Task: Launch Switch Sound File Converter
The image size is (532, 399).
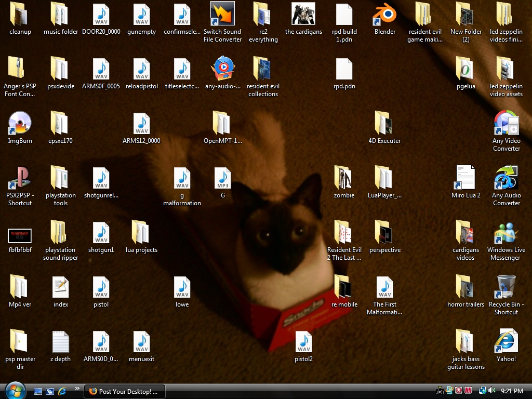Action: click(222, 15)
